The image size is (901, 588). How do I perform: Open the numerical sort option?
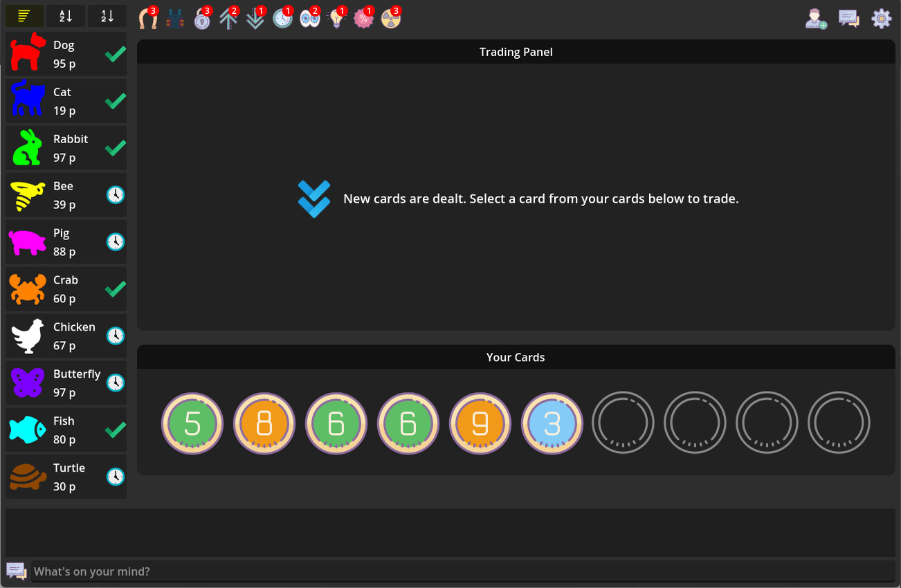(107, 15)
